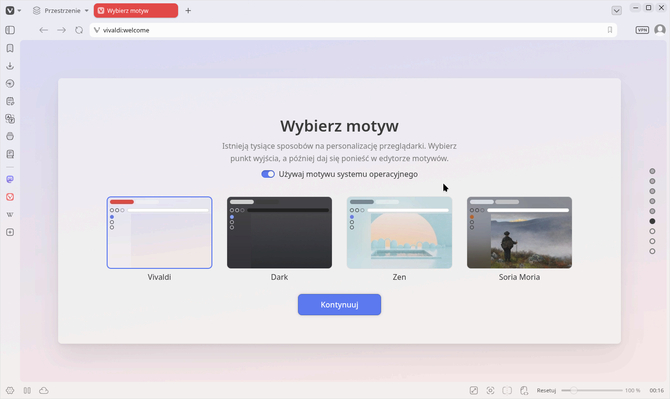The image size is (670, 399).
Task: Go back to previous page
Action: click(44, 30)
